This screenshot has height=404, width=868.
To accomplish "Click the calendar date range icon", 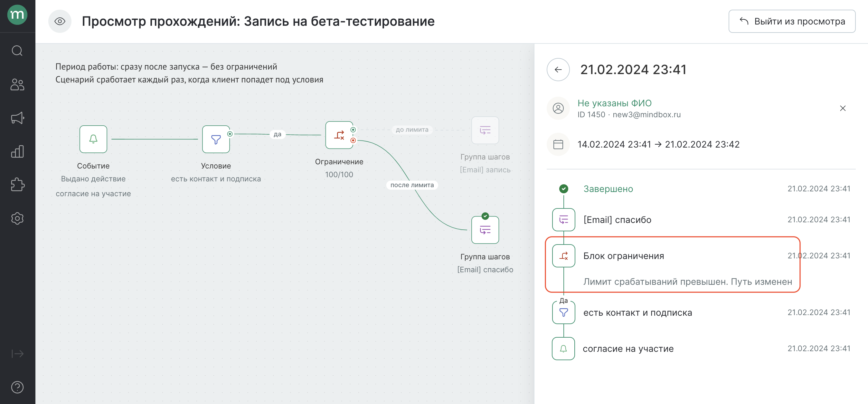I will (558, 144).
